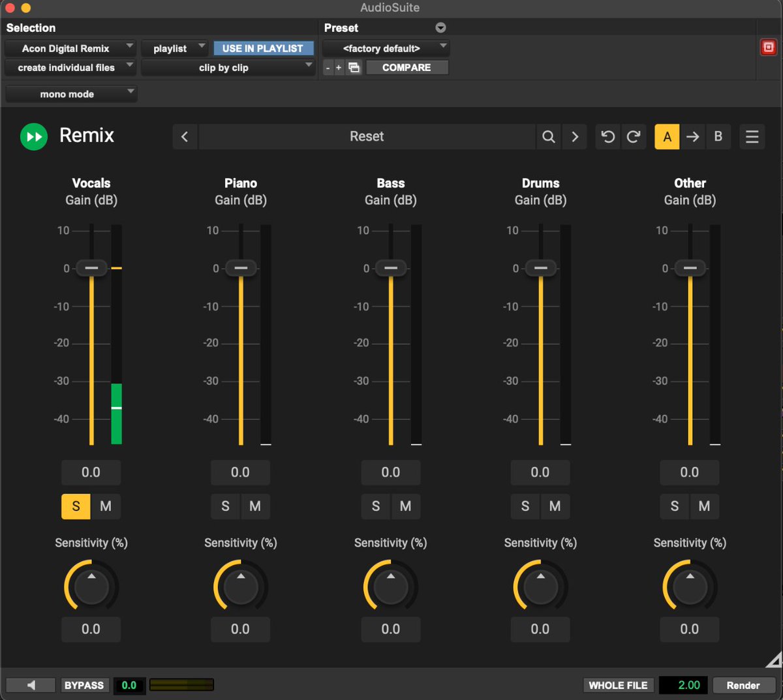Go to the previous preset with the left chevron
The height and width of the screenshot is (700, 783).
pos(185,136)
